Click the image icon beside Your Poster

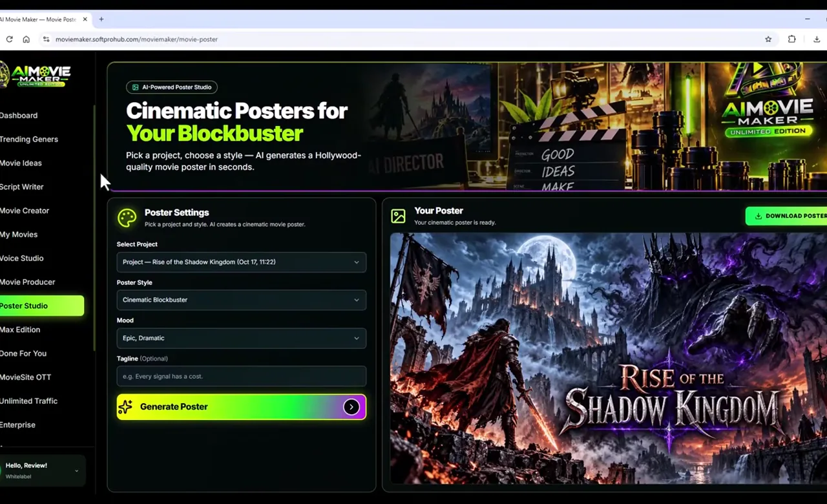coord(399,216)
